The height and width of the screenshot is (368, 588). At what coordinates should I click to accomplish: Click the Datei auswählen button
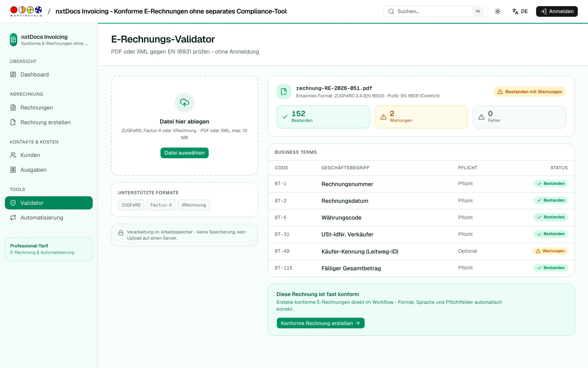tap(184, 153)
